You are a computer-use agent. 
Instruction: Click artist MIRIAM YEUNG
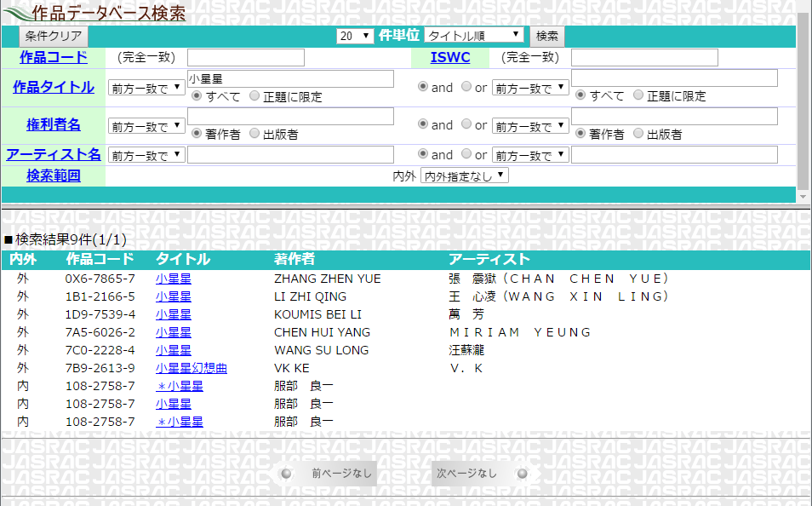520,332
